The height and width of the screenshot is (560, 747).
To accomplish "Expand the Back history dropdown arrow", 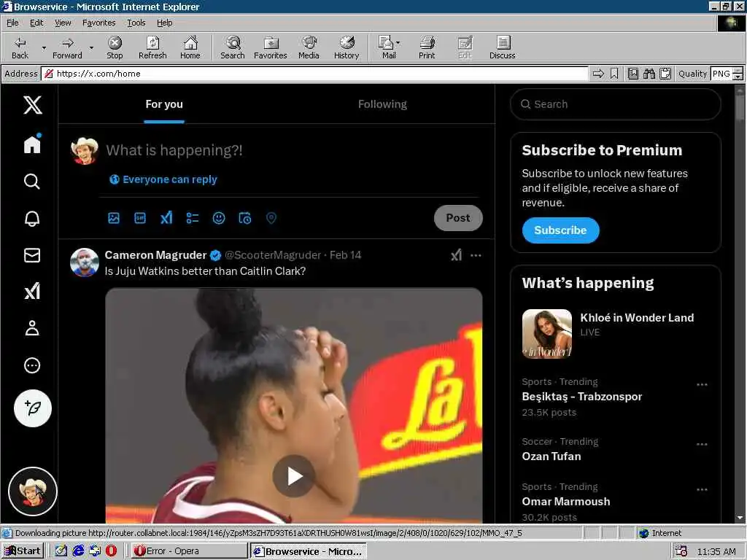I will pyautogui.click(x=44, y=47).
